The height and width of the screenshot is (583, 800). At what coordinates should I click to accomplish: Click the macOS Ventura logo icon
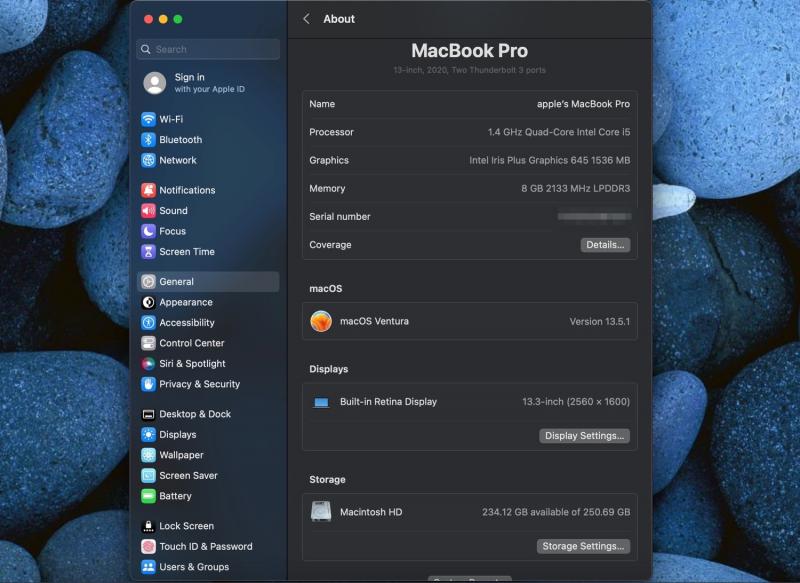point(321,321)
